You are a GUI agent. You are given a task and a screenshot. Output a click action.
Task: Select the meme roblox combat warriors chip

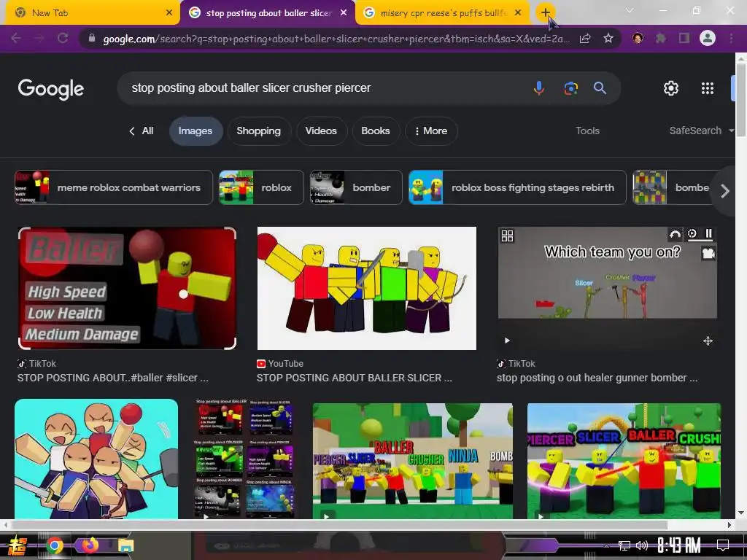pos(114,187)
